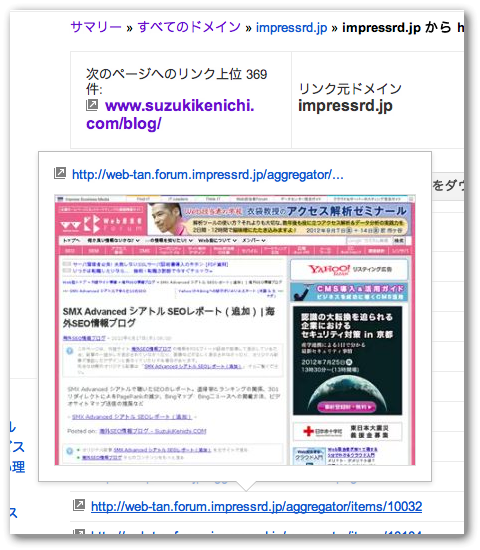Click the YAHOO! banner in preview
Image resolution: width=480 pixels, height=550 pixels.
(x=349, y=269)
